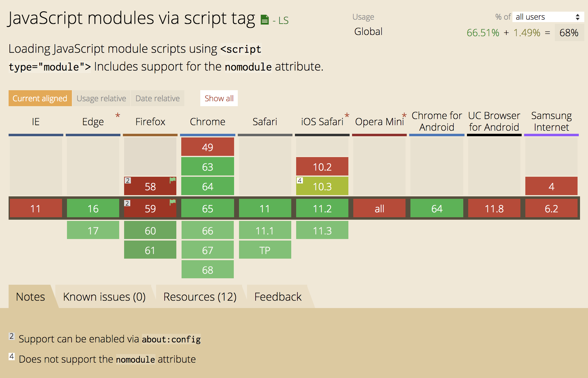The image size is (588, 378).
Task: Select the Chrome 66 cell
Action: 208,230
